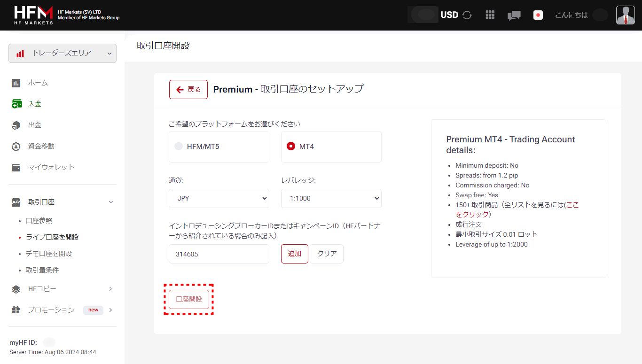Image resolution: width=642 pixels, height=364 pixels.
Task: Click the USD currency label in header
Action: click(449, 15)
